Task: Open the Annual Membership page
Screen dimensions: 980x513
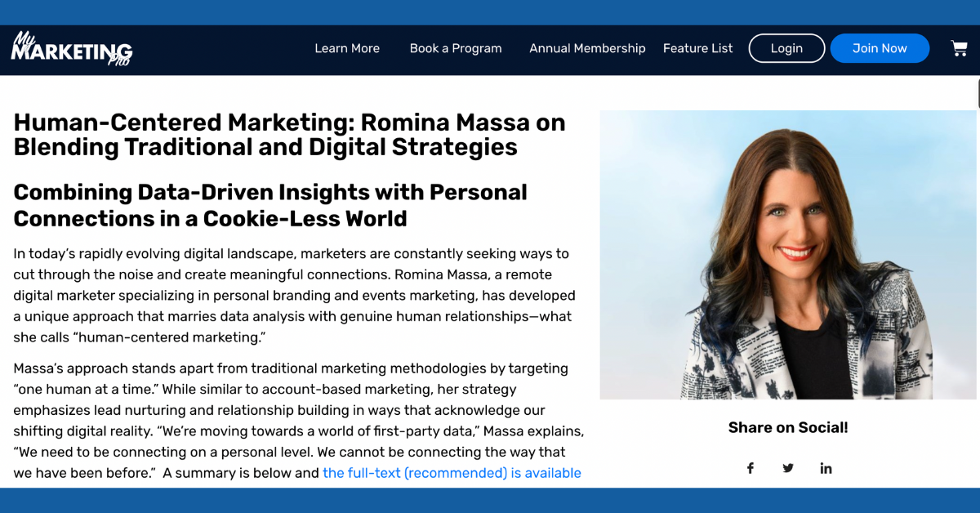Action: pyautogui.click(x=587, y=48)
